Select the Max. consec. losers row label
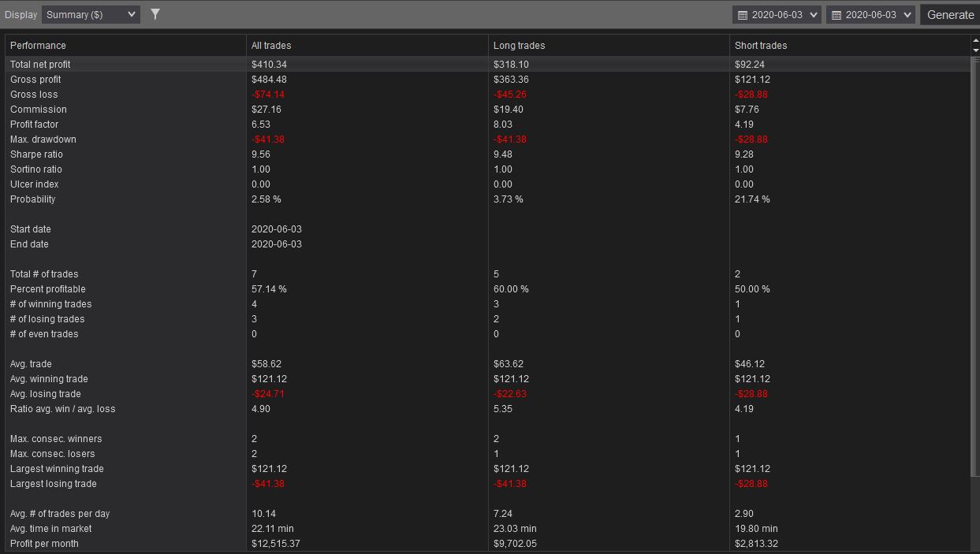This screenshot has width=980, height=554. (53, 454)
